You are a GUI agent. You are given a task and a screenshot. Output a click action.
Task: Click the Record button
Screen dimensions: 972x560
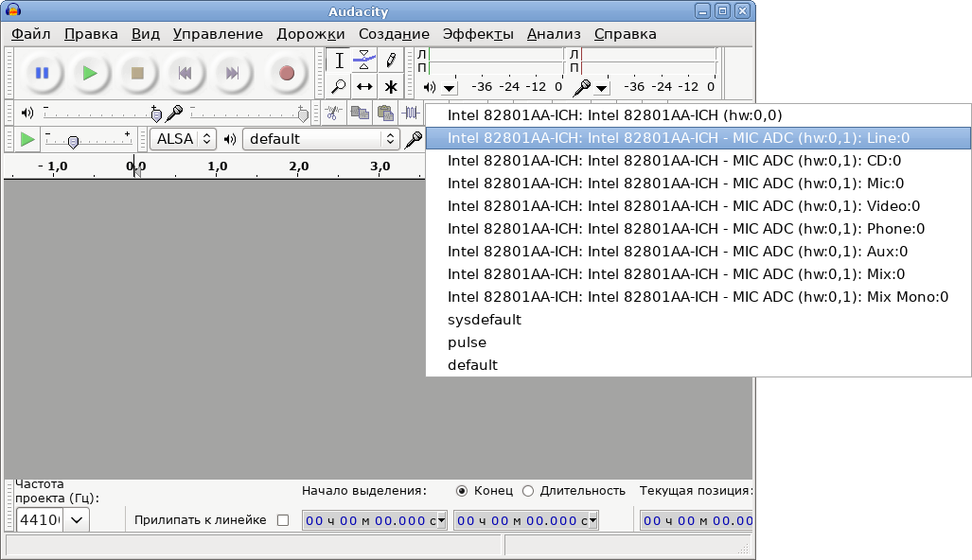coord(287,73)
